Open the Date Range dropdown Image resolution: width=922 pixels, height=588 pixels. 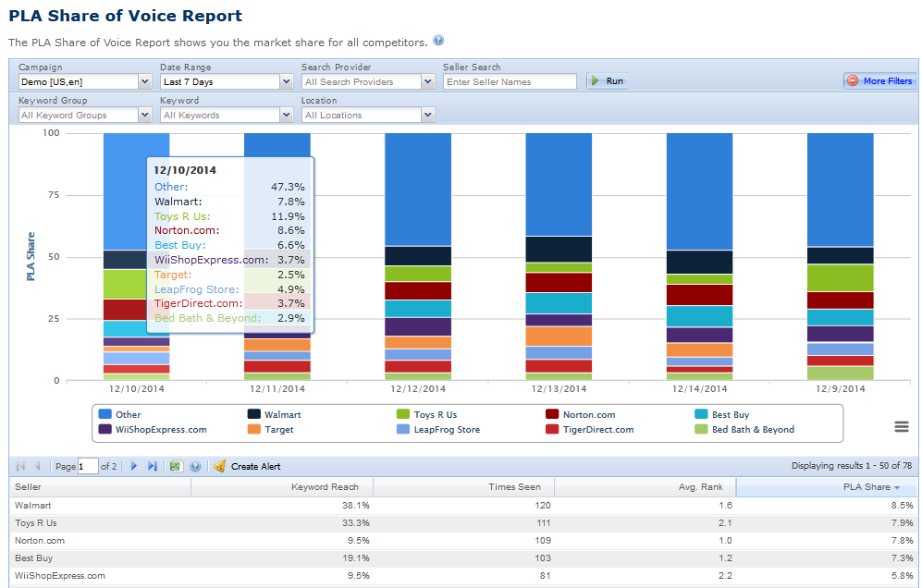click(x=287, y=81)
